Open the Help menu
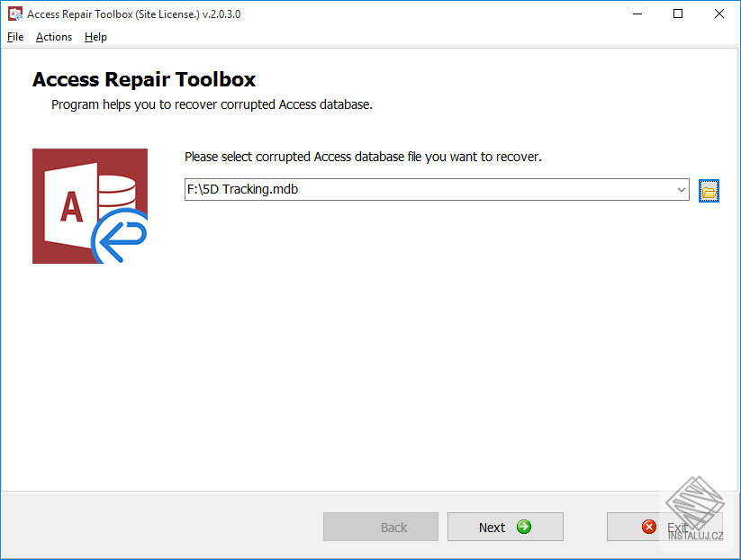Viewport: 741px width, 560px height. click(x=95, y=37)
